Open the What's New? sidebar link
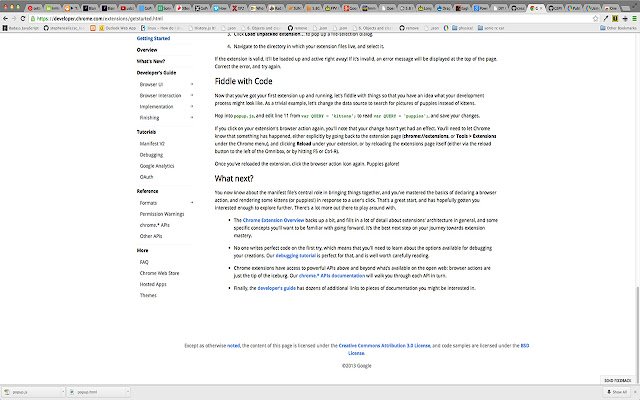This screenshot has height=400, width=640. [151, 61]
